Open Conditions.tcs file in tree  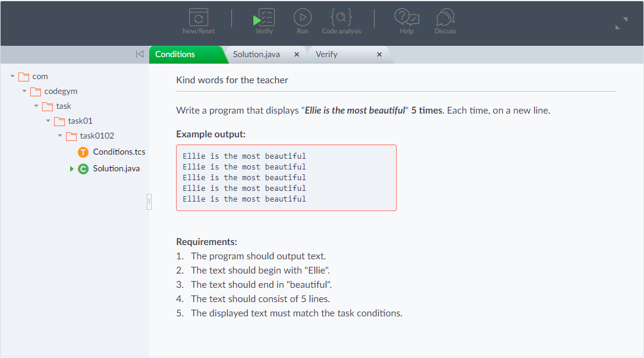click(x=119, y=152)
